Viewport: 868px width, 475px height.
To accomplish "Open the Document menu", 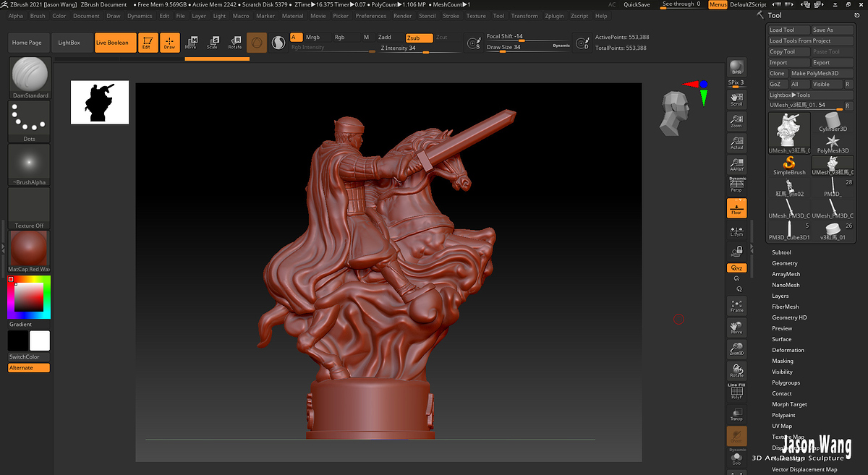I will tap(86, 16).
